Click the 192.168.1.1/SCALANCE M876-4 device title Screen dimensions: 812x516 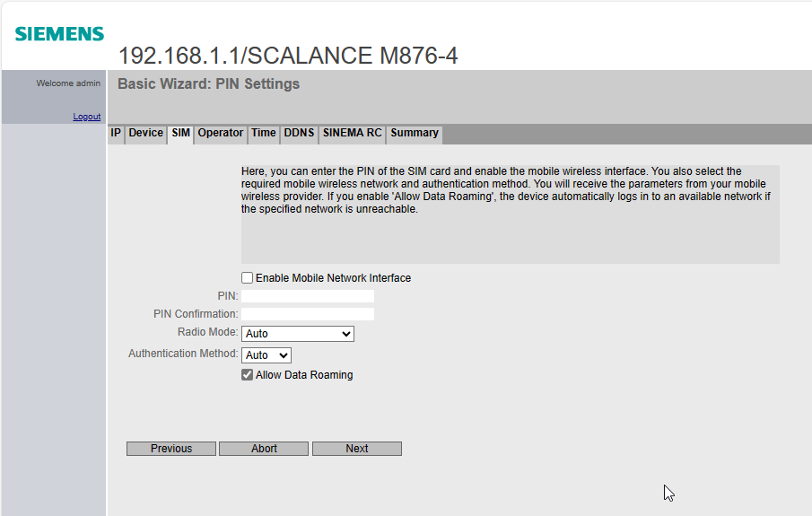click(x=288, y=56)
